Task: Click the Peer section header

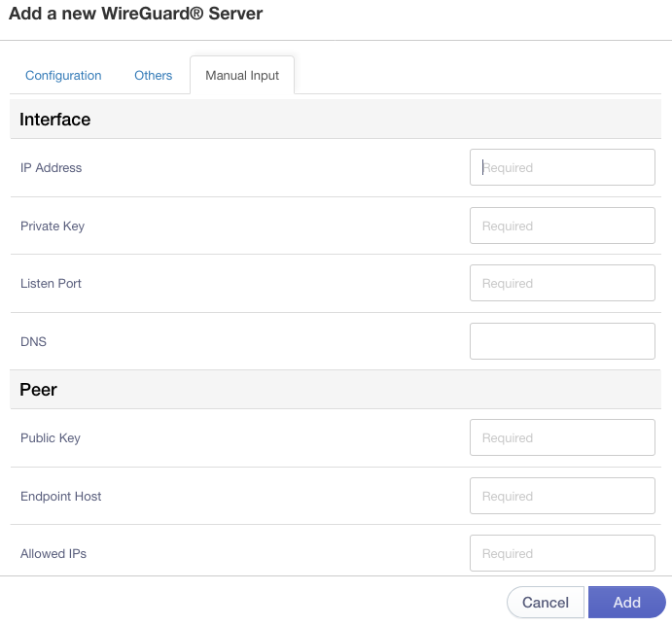Action: pyautogui.click(x=38, y=390)
